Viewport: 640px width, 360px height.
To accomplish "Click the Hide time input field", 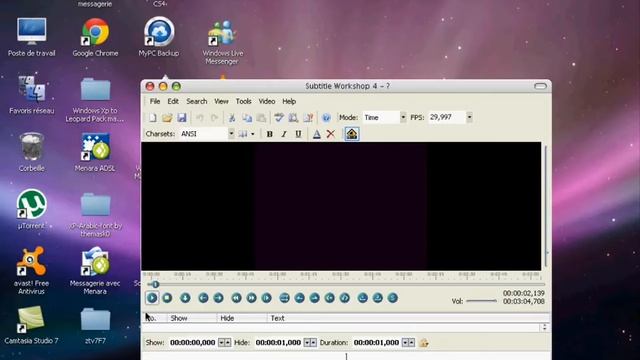I will (x=278, y=342).
